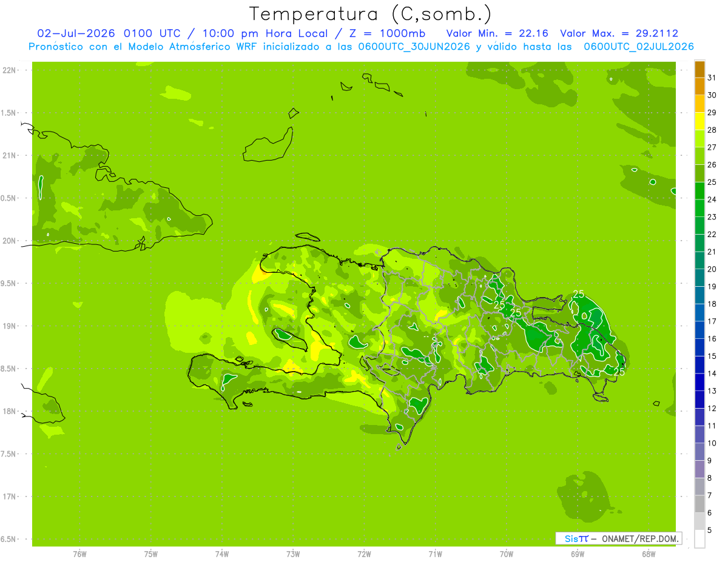The width and height of the screenshot is (728, 562).
Task: Click the '21N' latitude axis label
Action: 9,156
